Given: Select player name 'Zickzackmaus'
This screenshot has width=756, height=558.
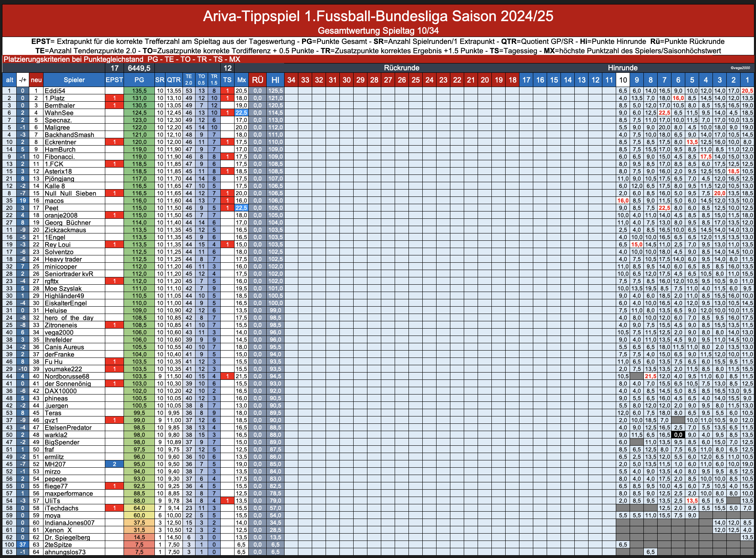Looking at the screenshot, I should (65, 230).
